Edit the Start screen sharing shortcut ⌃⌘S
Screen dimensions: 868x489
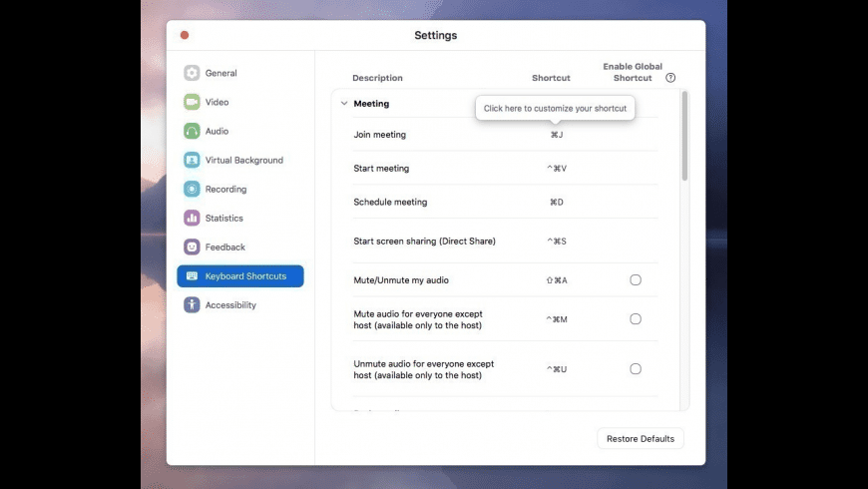pyautogui.click(x=557, y=241)
